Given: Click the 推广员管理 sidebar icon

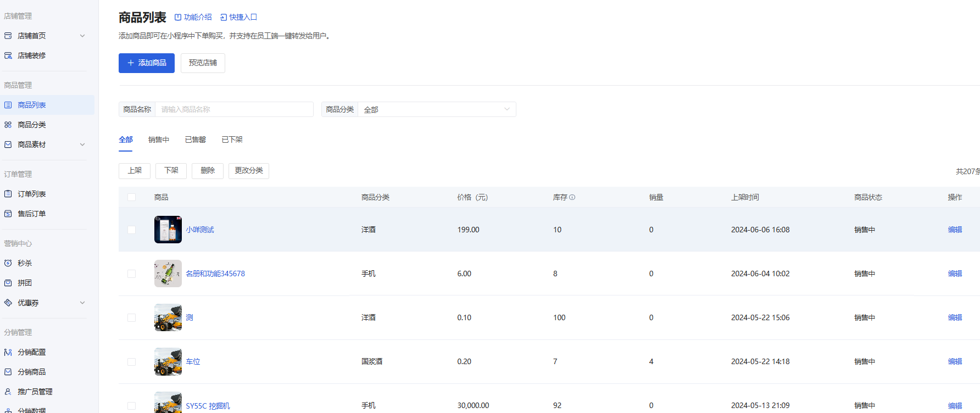Looking at the screenshot, I should (x=8, y=392).
